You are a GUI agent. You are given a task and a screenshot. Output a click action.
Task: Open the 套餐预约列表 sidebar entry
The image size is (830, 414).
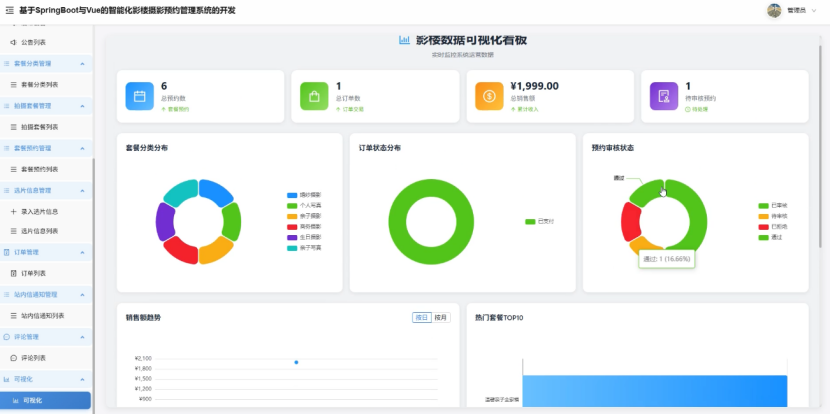40,169
